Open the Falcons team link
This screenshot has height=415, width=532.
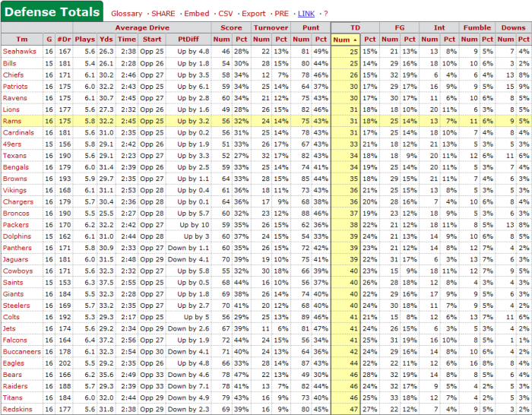click(14, 340)
